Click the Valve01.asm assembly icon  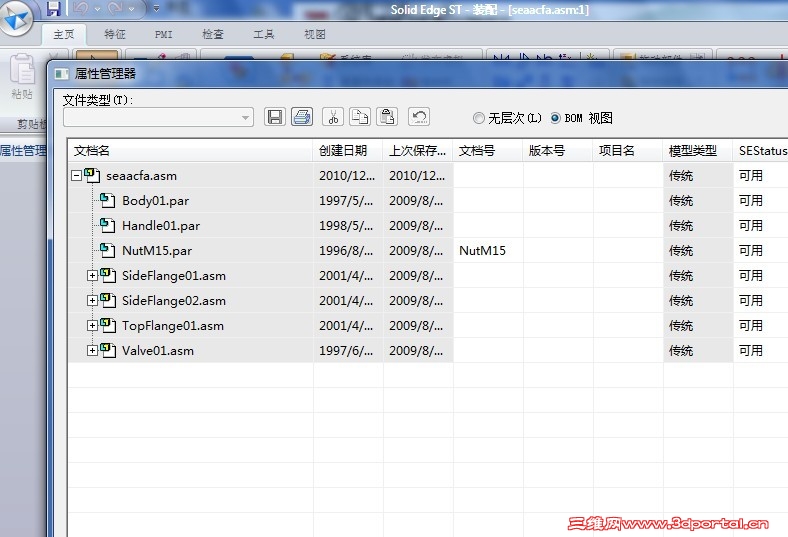click(108, 350)
